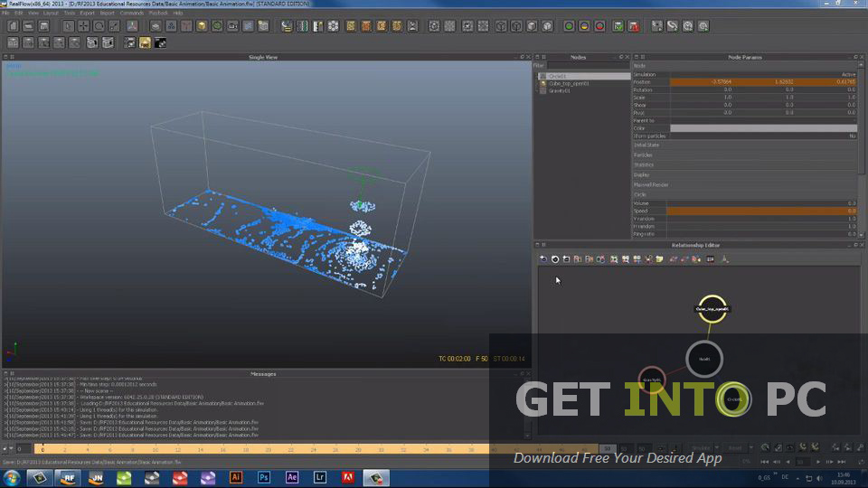This screenshot has width=868, height=488.
Task: Click the black disc Relationship Editor icon
Action: [554, 259]
